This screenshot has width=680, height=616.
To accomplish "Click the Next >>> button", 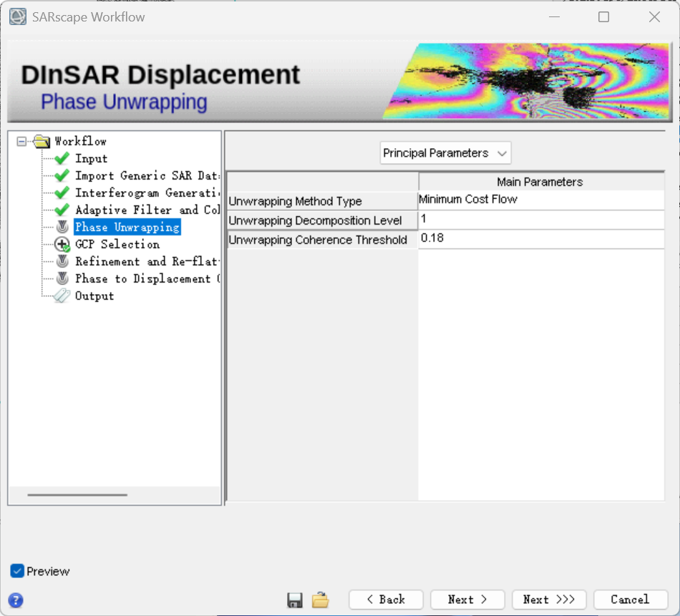I will coord(549,600).
